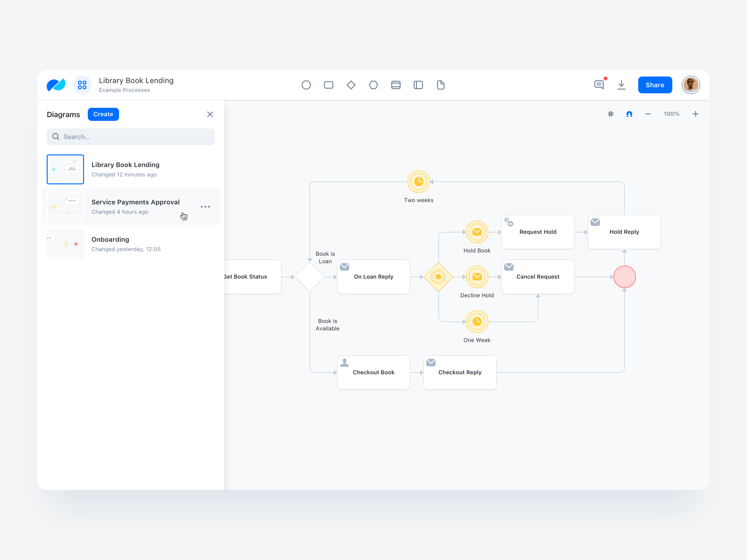Viewport: 747px width, 560px height.
Task: Click the Share button
Action: [655, 85]
